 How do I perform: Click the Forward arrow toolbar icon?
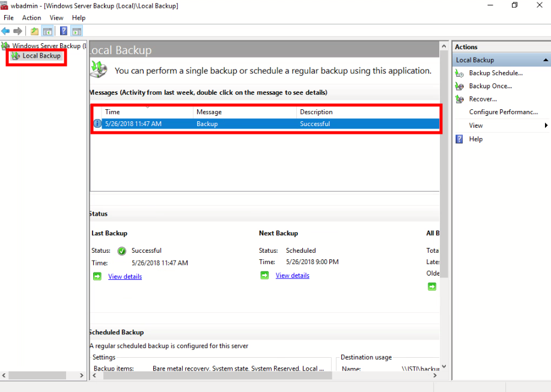coord(17,31)
